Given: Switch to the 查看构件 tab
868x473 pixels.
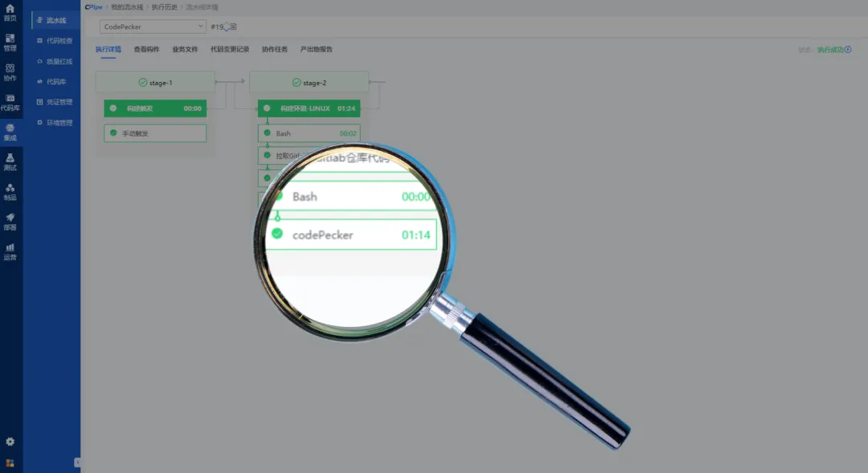Looking at the screenshot, I should click(146, 49).
